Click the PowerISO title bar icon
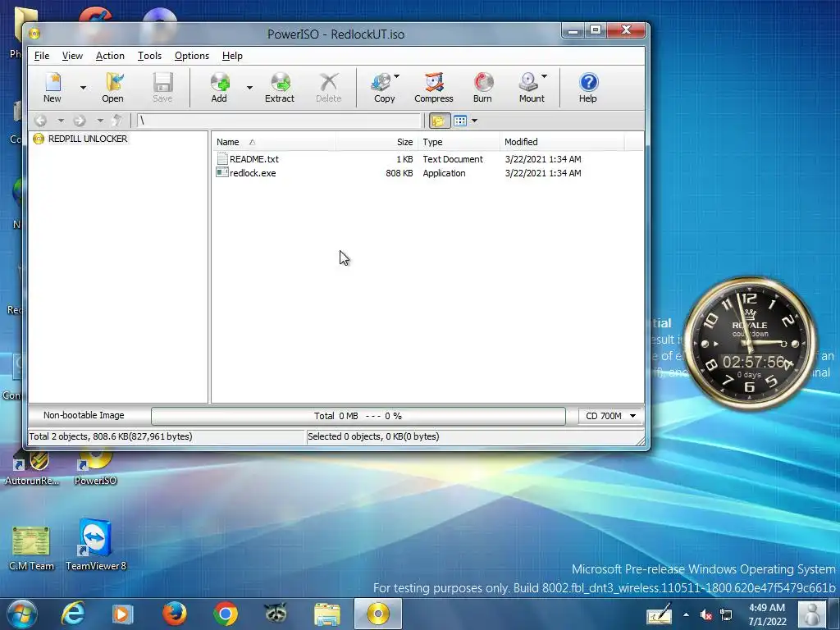Viewport: 840px width, 630px height. click(34, 34)
